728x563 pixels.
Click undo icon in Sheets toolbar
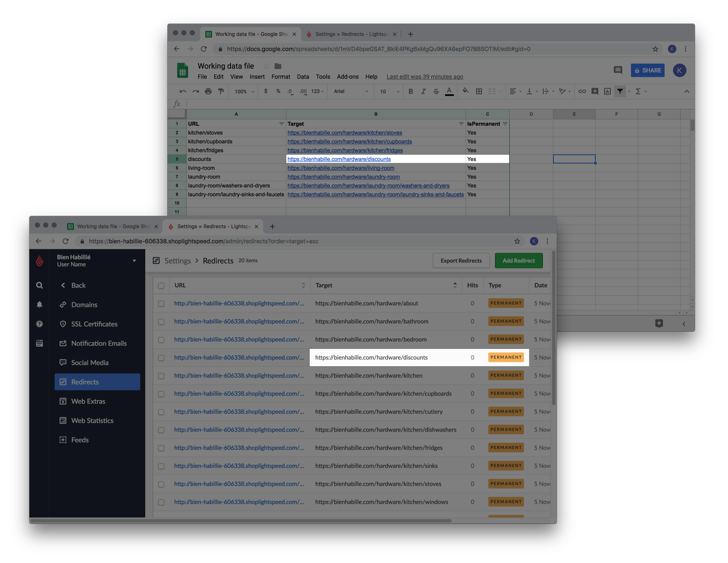tap(183, 91)
